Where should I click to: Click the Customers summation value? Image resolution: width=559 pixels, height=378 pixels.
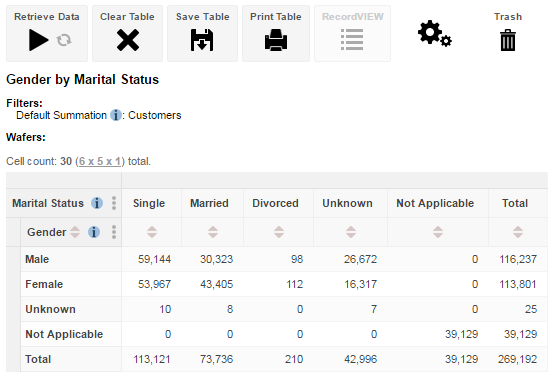[x=155, y=115]
